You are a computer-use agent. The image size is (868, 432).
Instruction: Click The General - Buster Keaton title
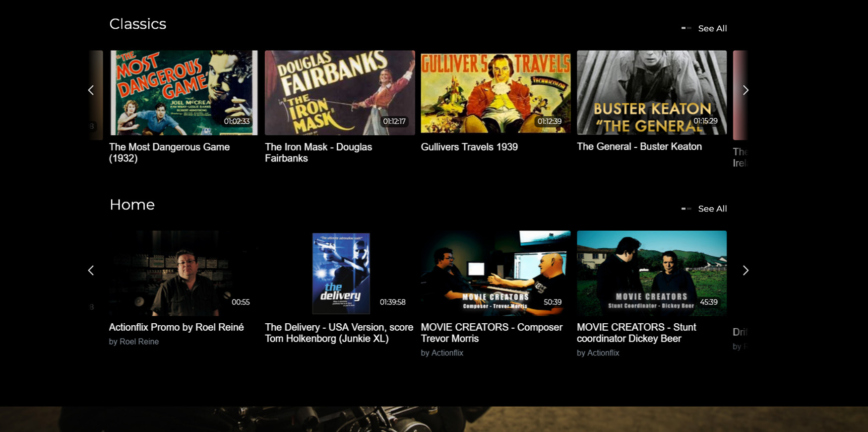pos(639,146)
